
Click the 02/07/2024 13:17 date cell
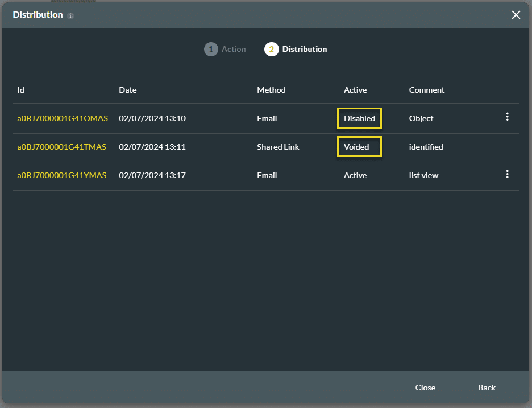tap(152, 175)
